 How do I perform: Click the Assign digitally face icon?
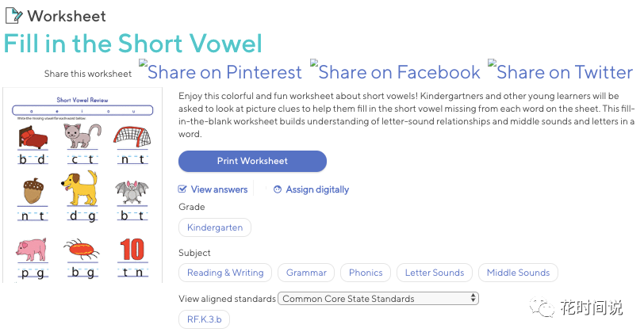pos(278,189)
